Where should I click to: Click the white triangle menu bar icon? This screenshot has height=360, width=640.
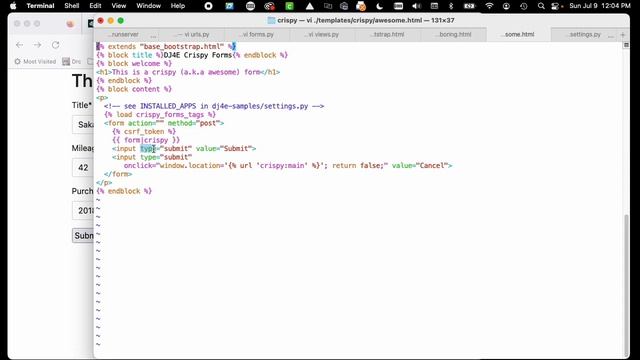coord(310,6)
